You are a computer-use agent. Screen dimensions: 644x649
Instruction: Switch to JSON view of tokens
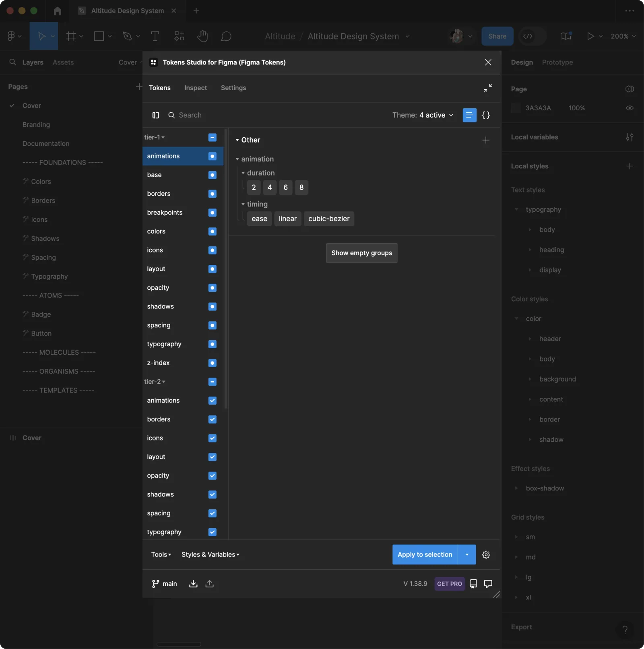click(486, 115)
